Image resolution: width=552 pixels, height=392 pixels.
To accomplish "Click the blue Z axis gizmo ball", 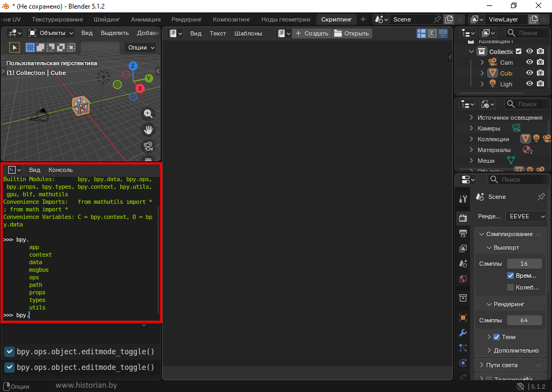I will coord(133,66).
